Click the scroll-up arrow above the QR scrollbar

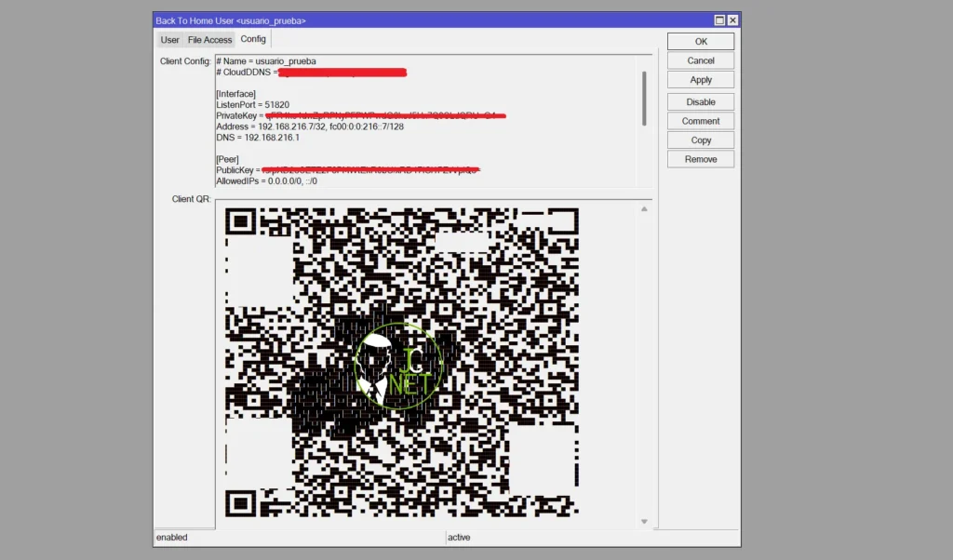[x=643, y=209]
